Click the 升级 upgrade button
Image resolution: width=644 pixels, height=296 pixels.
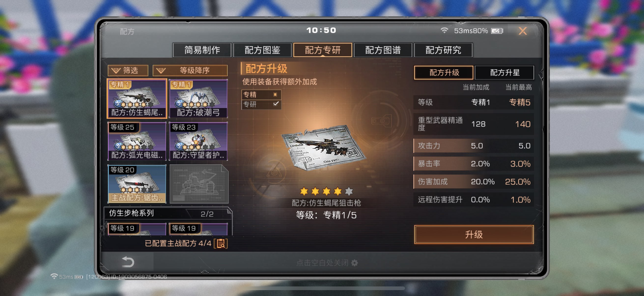(474, 234)
